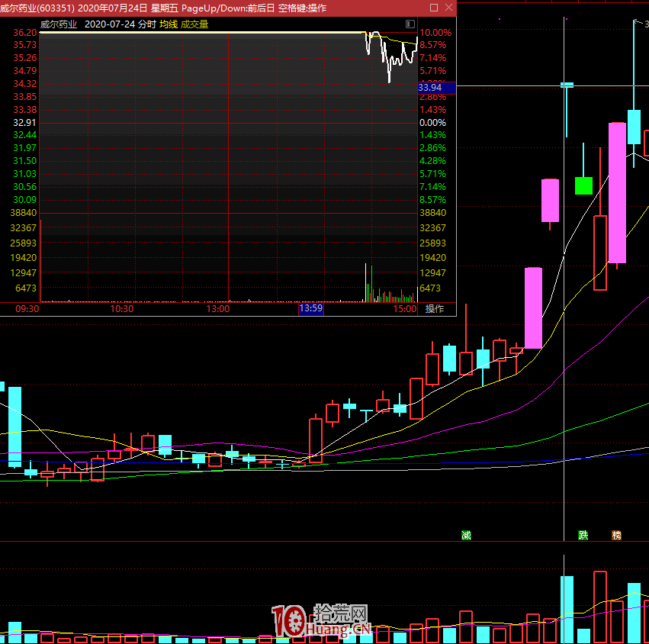Screen dimensions: 649x644
Task: Maximize the 威尔药业 intraday popup window
Action: (x=434, y=8)
